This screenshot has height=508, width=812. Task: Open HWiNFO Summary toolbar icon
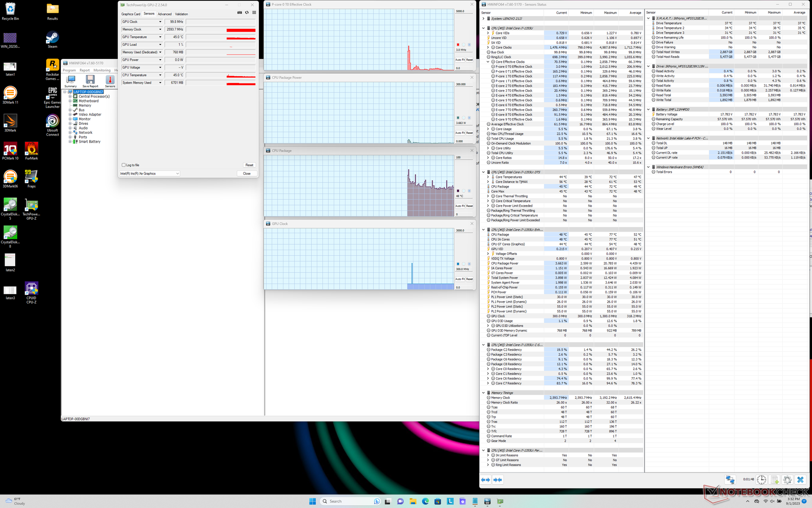click(x=71, y=80)
